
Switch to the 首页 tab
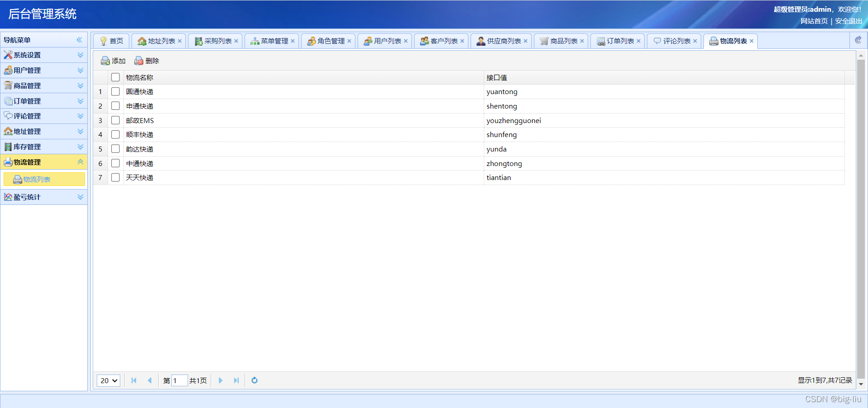tap(111, 41)
